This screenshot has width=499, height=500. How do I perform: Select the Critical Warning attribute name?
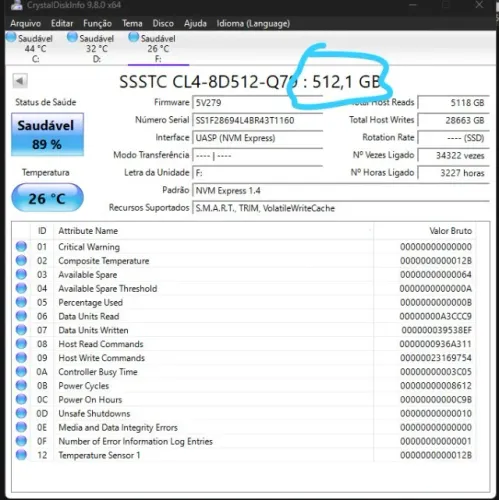[x=89, y=247]
